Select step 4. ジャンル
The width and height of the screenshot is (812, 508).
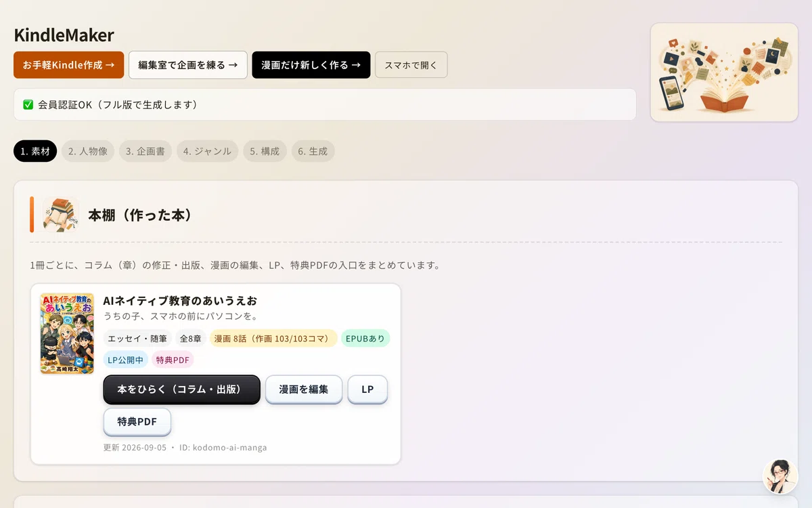click(x=208, y=151)
